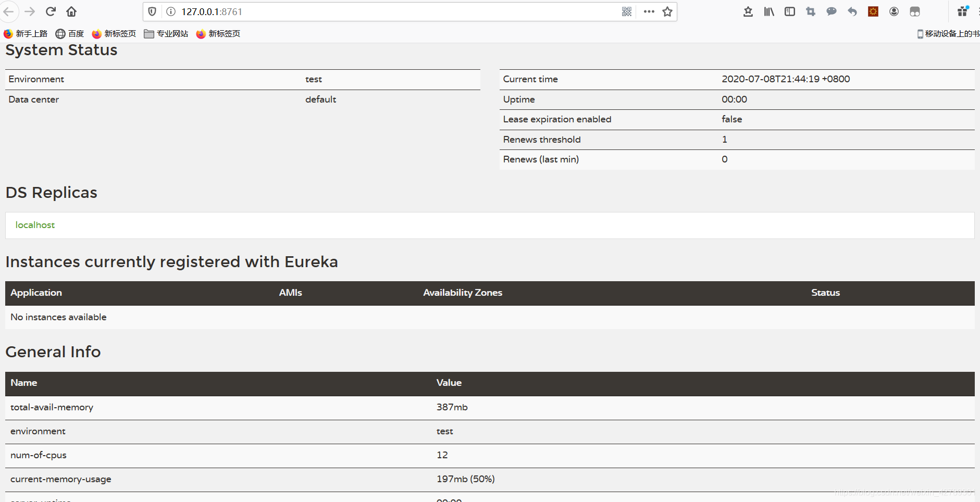Click the undo arrow toolbar icon
The height and width of the screenshot is (502, 980).
(852, 11)
